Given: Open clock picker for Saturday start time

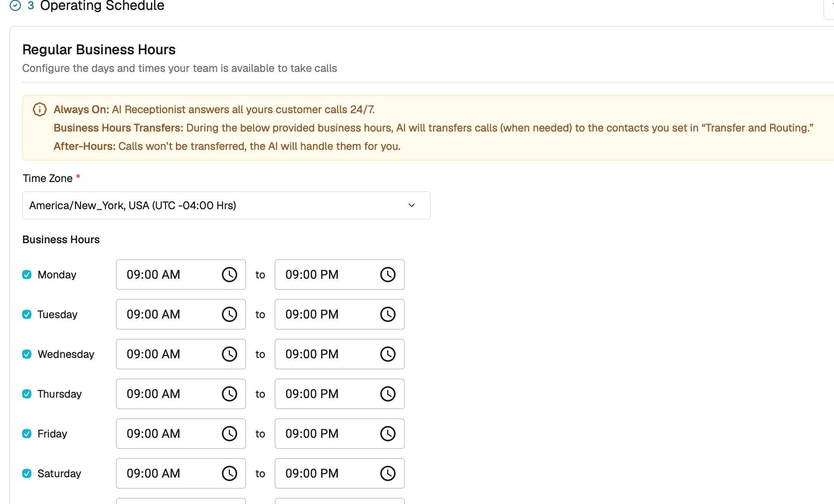Looking at the screenshot, I should pos(230,473).
